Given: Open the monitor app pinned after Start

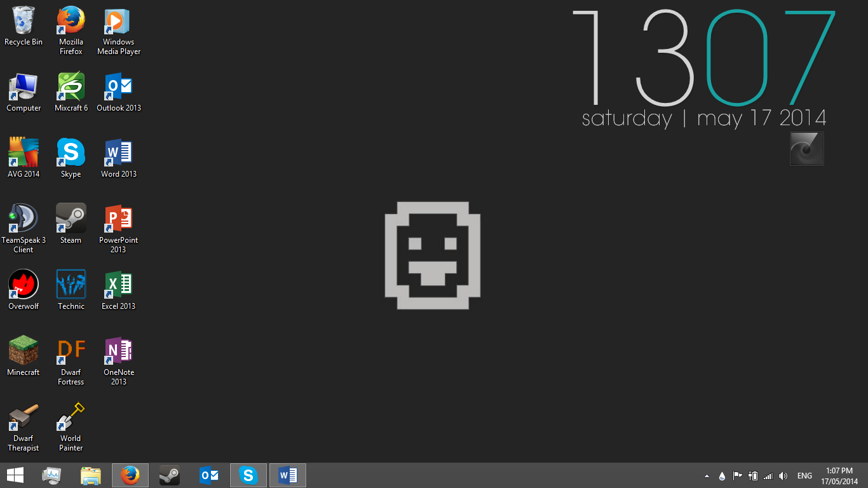Looking at the screenshot, I should [51, 475].
